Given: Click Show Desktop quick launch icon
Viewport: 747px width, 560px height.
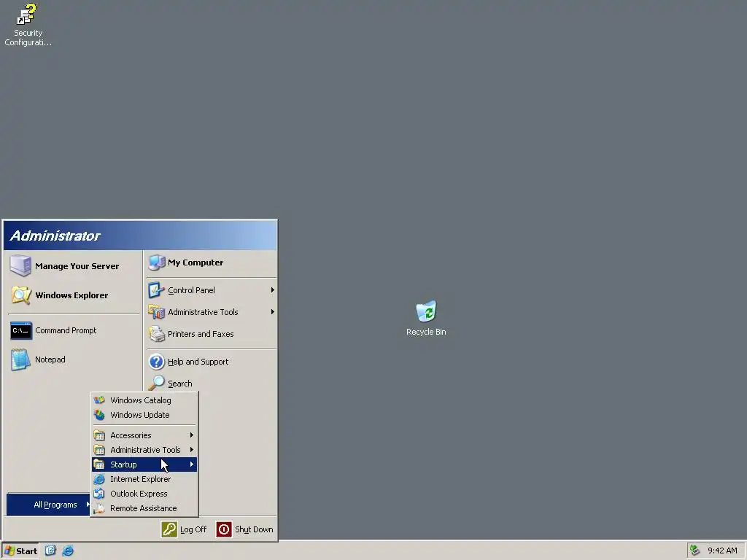Looking at the screenshot, I should pyautogui.click(x=50, y=551).
